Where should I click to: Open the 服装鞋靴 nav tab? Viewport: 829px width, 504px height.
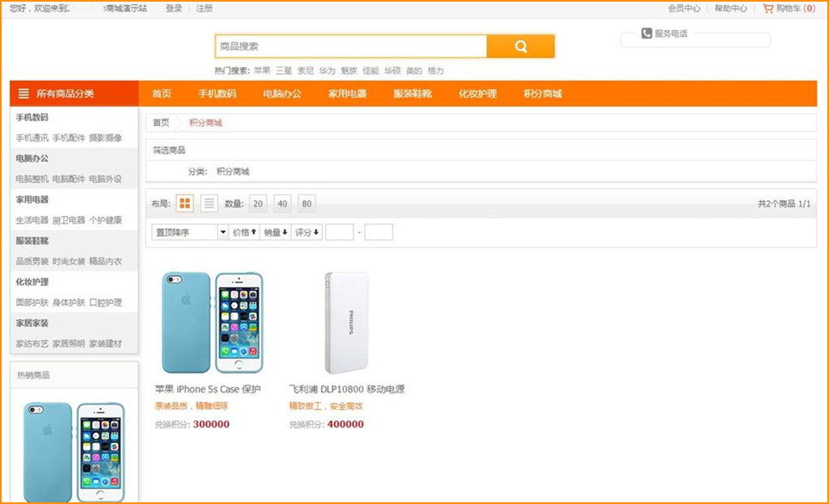click(412, 93)
